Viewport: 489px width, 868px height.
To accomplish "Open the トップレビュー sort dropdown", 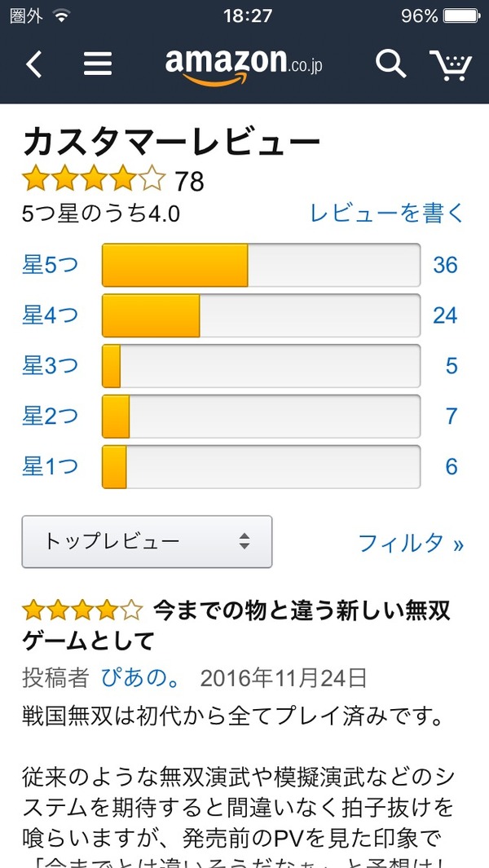I will click(147, 541).
